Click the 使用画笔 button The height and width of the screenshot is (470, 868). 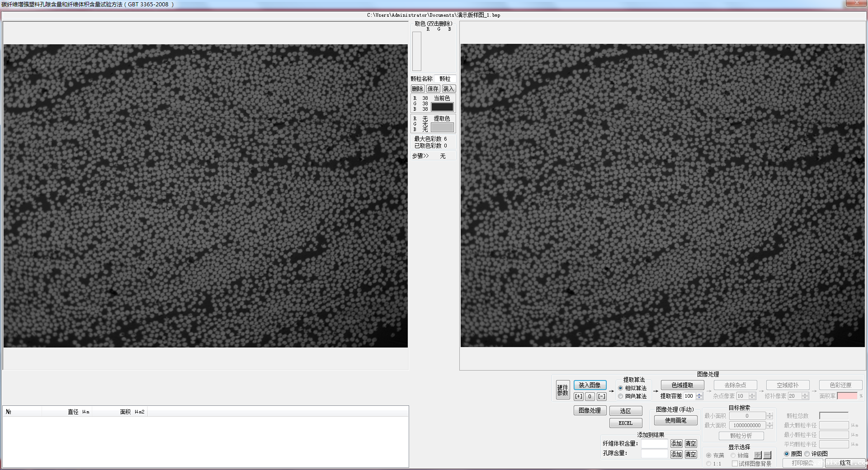click(x=675, y=420)
